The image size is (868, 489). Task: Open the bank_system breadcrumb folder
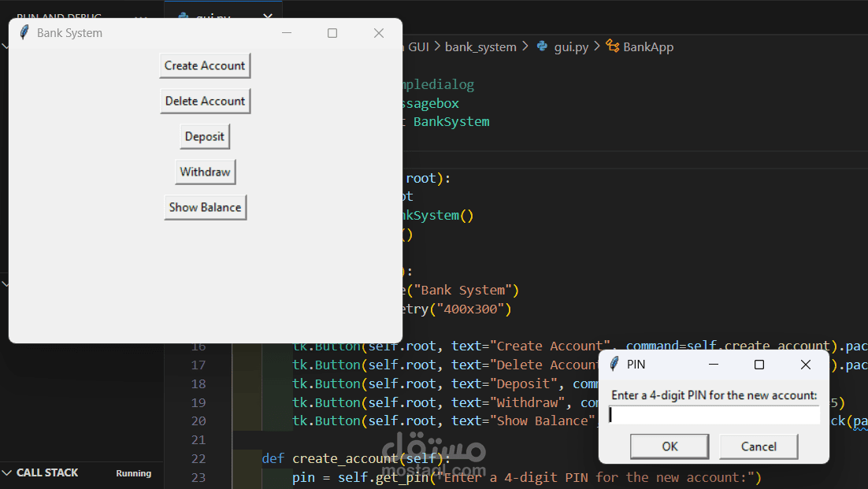480,47
